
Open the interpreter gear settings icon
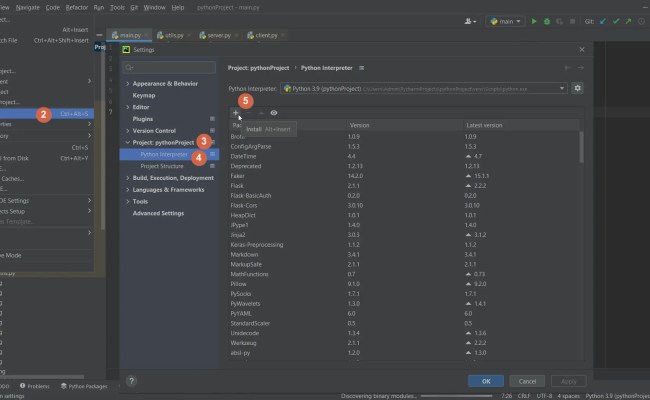577,88
